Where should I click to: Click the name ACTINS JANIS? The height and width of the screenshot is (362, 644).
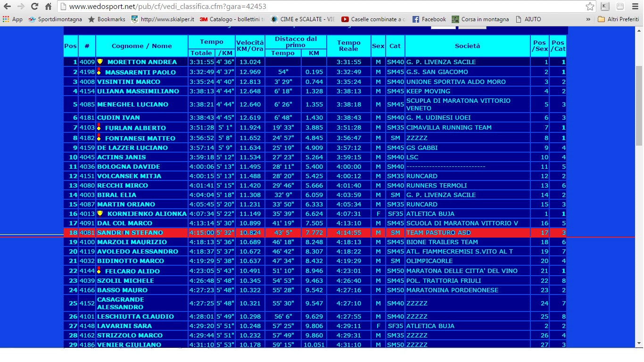[122, 157]
